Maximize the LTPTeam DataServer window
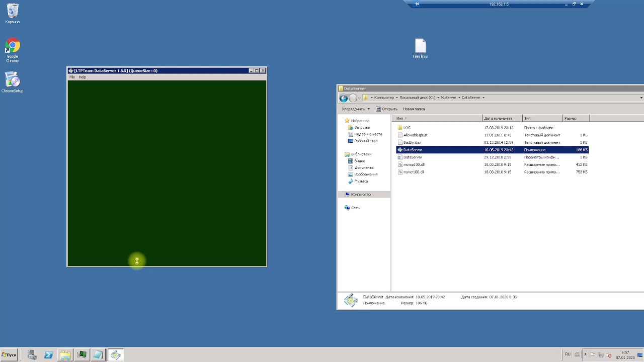This screenshot has height=362, width=644. [x=257, y=71]
